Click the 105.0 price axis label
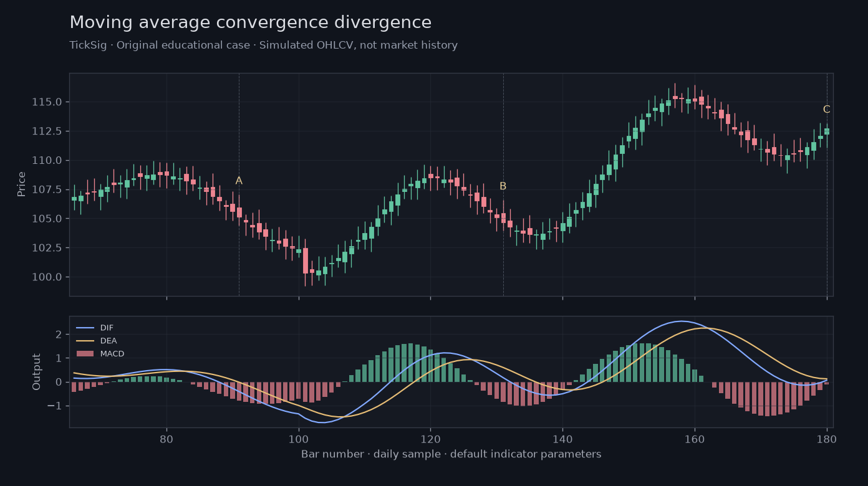The width and height of the screenshot is (868, 486). pyautogui.click(x=47, y=219)
